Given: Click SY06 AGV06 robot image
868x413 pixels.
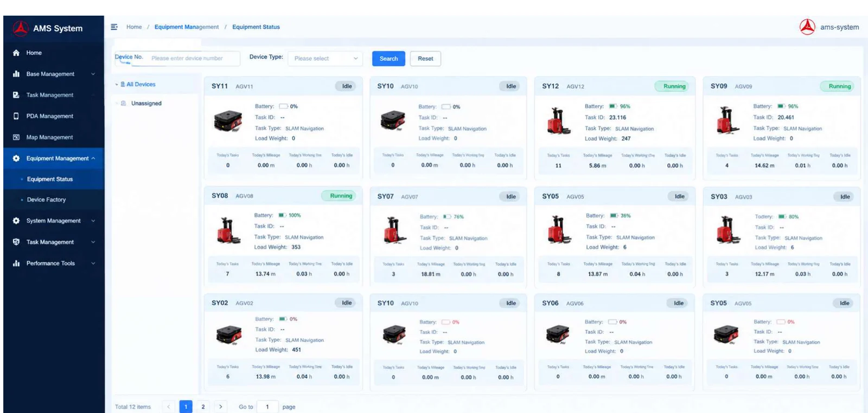Looking at the screenshot, I should click(558, 334).
